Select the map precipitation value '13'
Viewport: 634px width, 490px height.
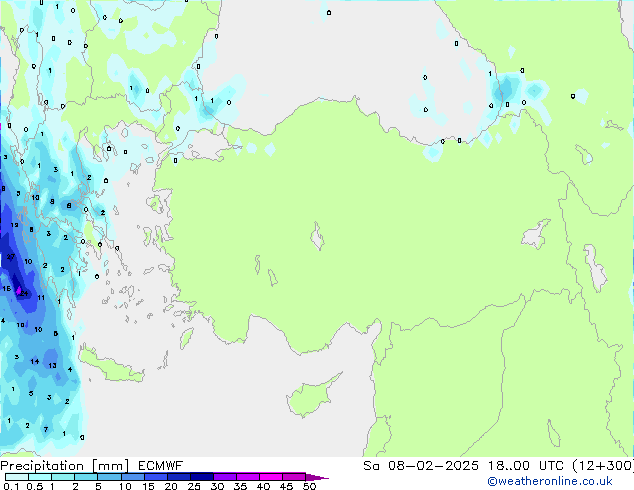(x=52, y=365)
